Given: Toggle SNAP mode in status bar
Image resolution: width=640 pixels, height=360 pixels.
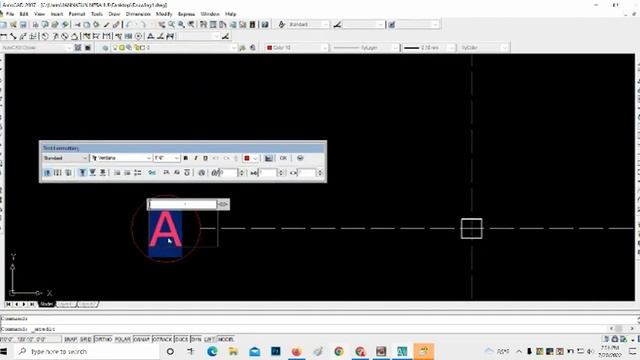Looking at the screenshot, I should point(70,339).
